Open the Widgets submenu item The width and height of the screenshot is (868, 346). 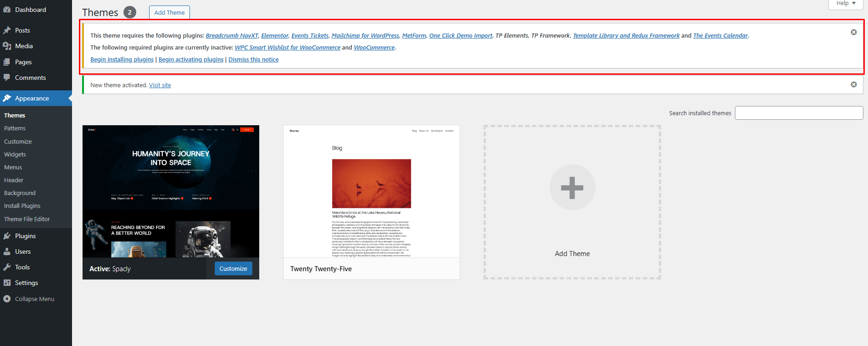point(15,154)
